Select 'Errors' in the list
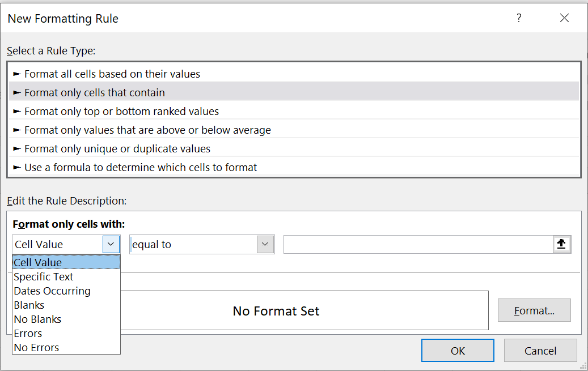The height and width of the screenshot is (371, 588). pos(28,333)
